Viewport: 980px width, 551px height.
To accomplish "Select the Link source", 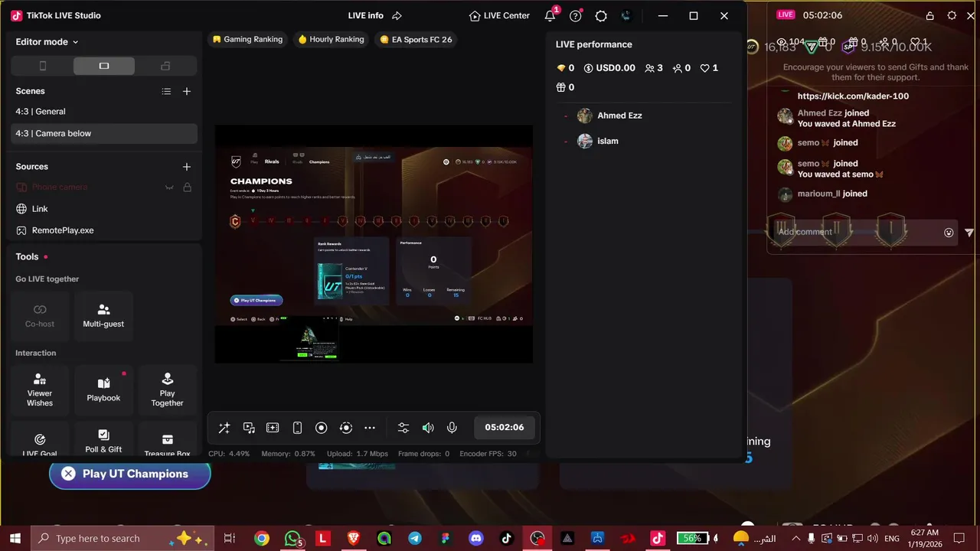I will click(x=104, y=209).
